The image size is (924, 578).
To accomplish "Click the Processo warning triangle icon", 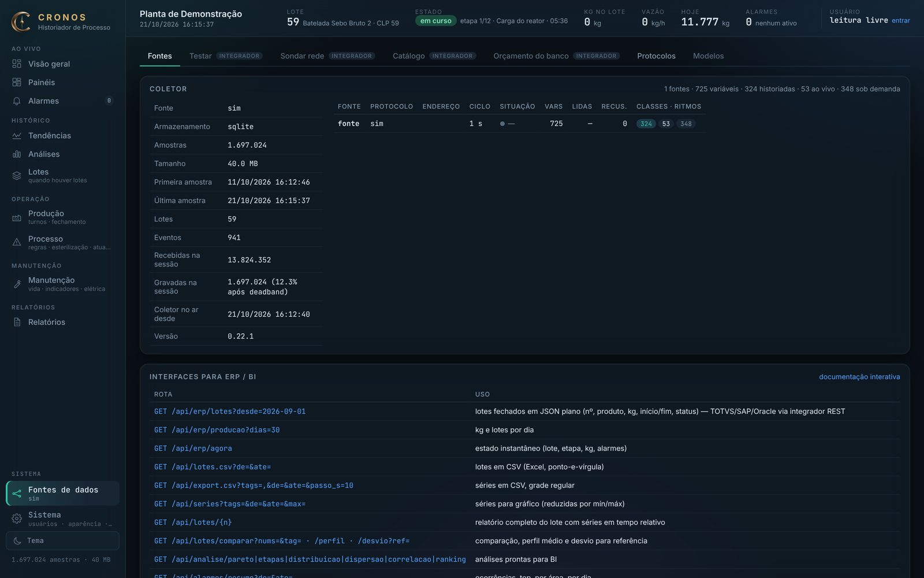I will (x=17, y=242).
